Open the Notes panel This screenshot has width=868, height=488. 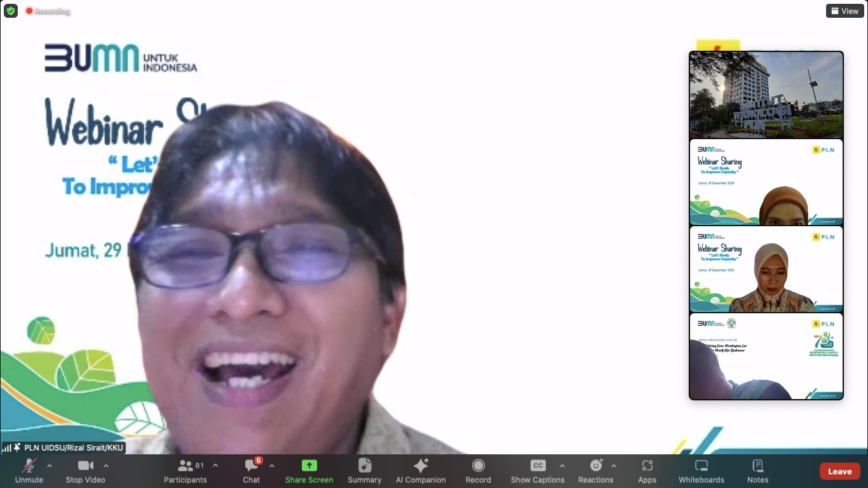[x=757, y=471]
